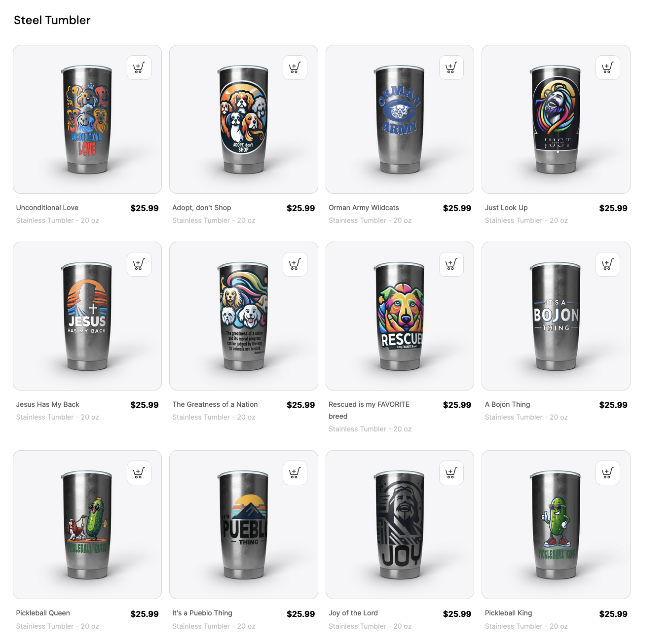
Task: View the Joy of the Lord tumbler image
Action: pos(400,525)
